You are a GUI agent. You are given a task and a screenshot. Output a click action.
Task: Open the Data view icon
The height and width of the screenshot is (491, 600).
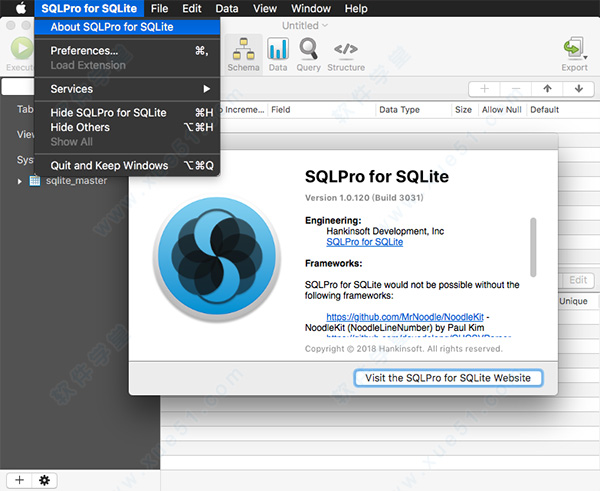tap(278, 49)
